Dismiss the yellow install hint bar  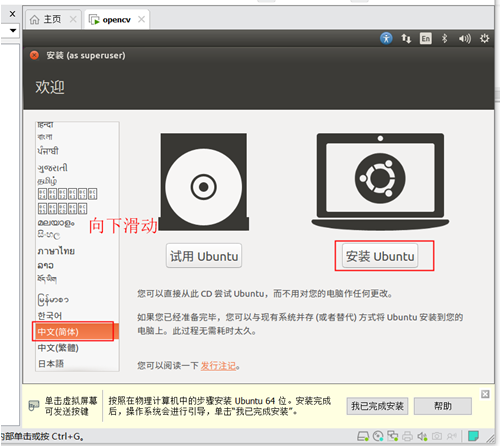[485, 394]
